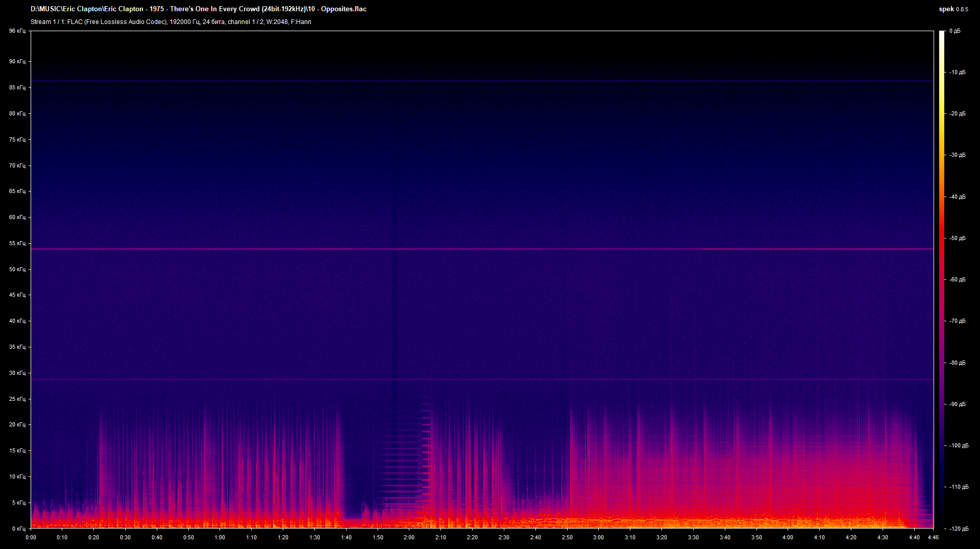The height and width of the screenshot is (549, 980).
Task: Click the 0 кГц frequency axis label
Action: 18,529
